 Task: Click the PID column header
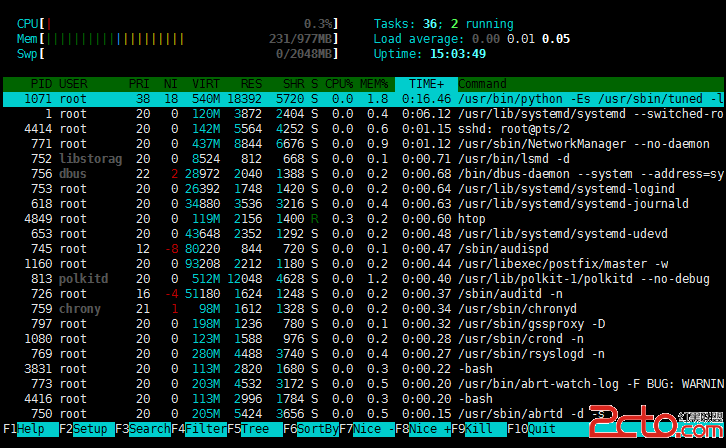coord(41,84)
